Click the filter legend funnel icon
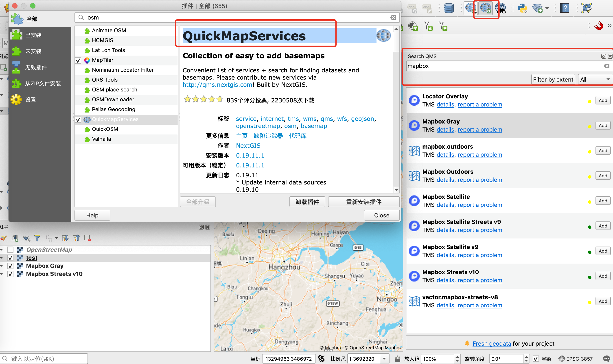 click(37, 238)
